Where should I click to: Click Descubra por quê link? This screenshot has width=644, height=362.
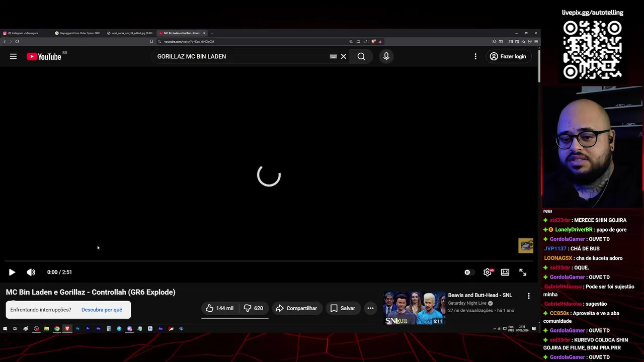click(x=102, y=310)
